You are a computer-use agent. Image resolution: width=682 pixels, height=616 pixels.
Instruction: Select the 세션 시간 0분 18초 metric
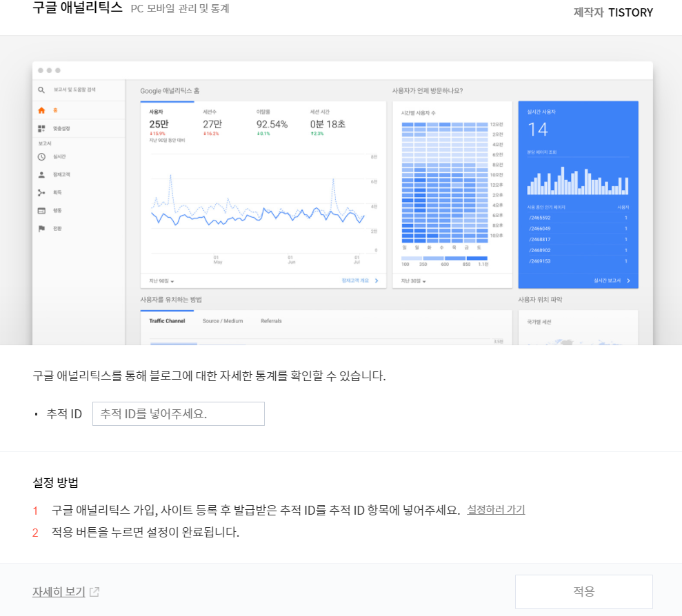click(x=328, y=123)
